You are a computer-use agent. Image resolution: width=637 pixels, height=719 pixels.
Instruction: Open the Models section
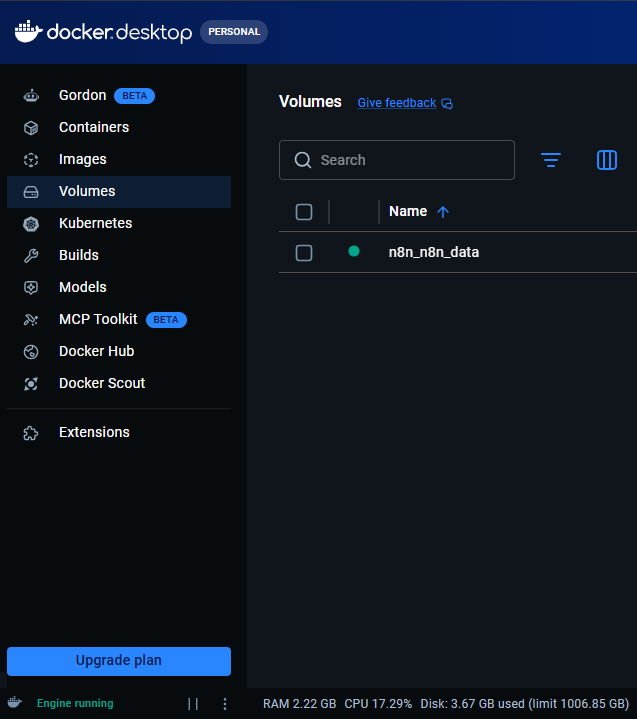119,288
